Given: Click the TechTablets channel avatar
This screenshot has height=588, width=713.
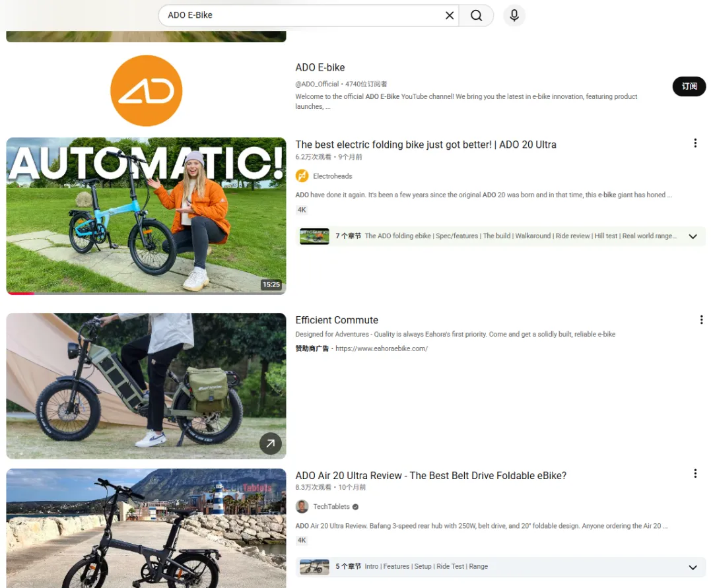Looking at the screenshot, I should click(302, 506).
